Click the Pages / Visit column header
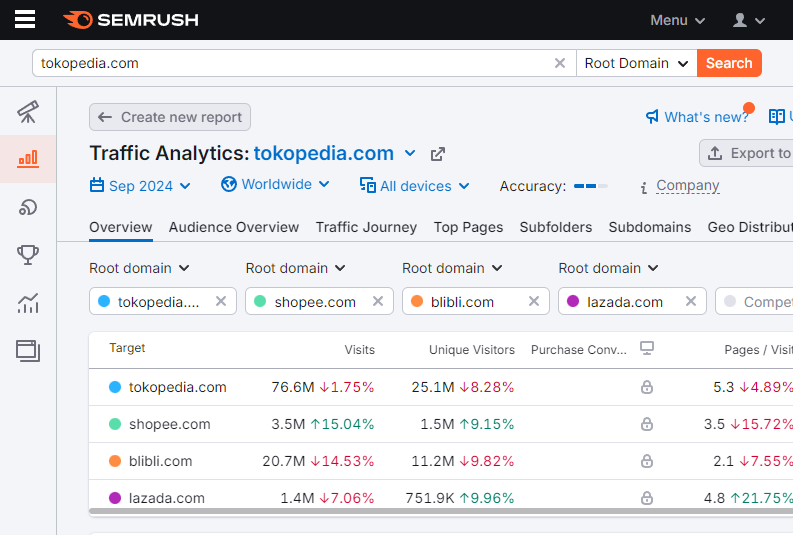The height and width of the screenshot is (535, 793). point(758,350)
